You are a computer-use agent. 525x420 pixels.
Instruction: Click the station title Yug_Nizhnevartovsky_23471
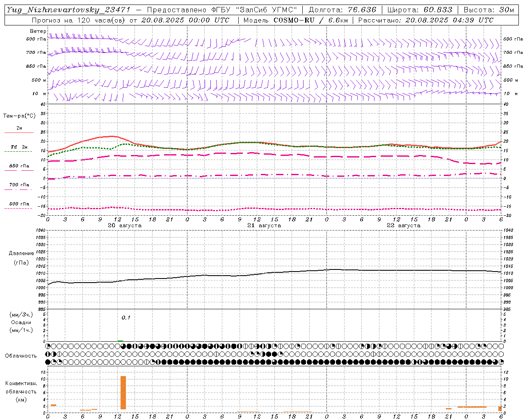point(68,10)
